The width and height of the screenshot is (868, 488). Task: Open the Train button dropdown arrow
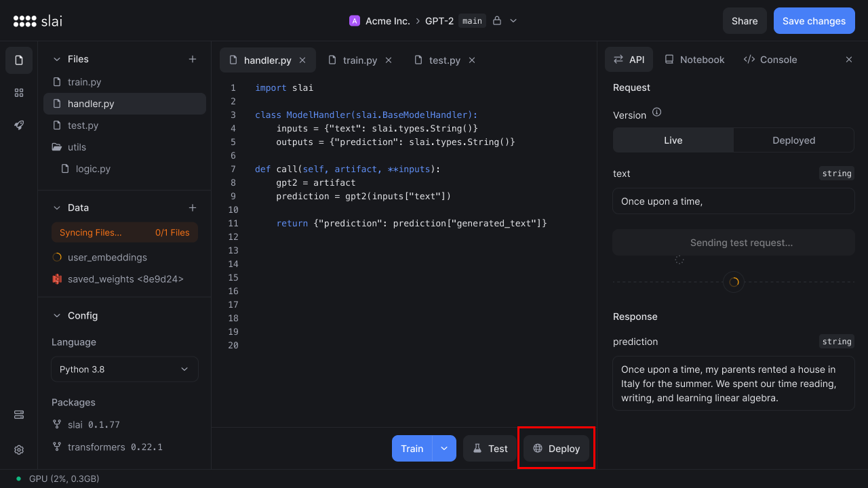[444, 449]
